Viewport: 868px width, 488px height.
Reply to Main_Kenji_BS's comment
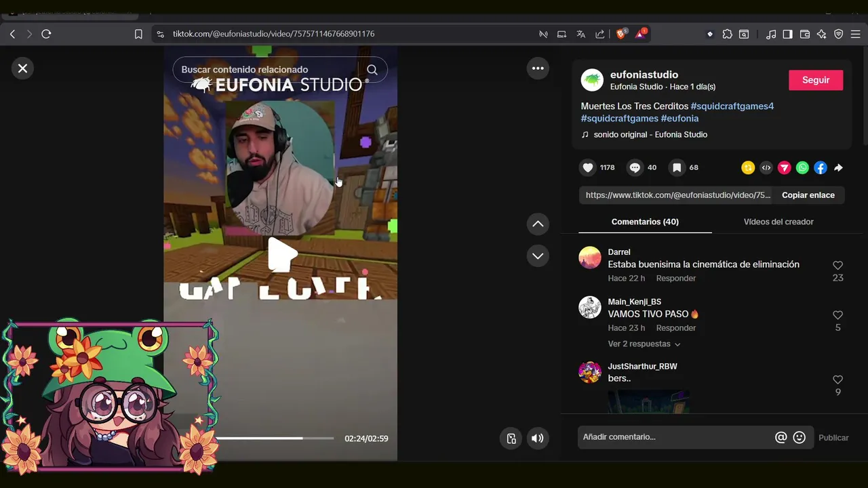pos(676,328)
